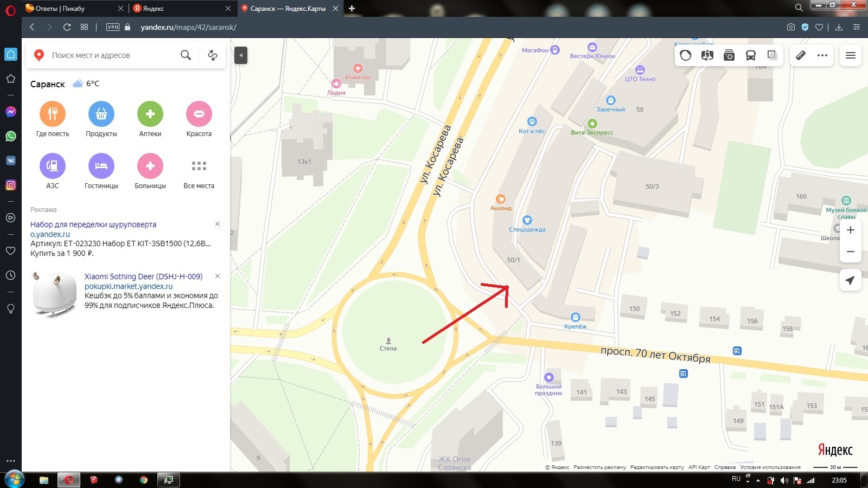868x488 pixels.
Task: Zoom in the map with the plus button
Action: 851,230
